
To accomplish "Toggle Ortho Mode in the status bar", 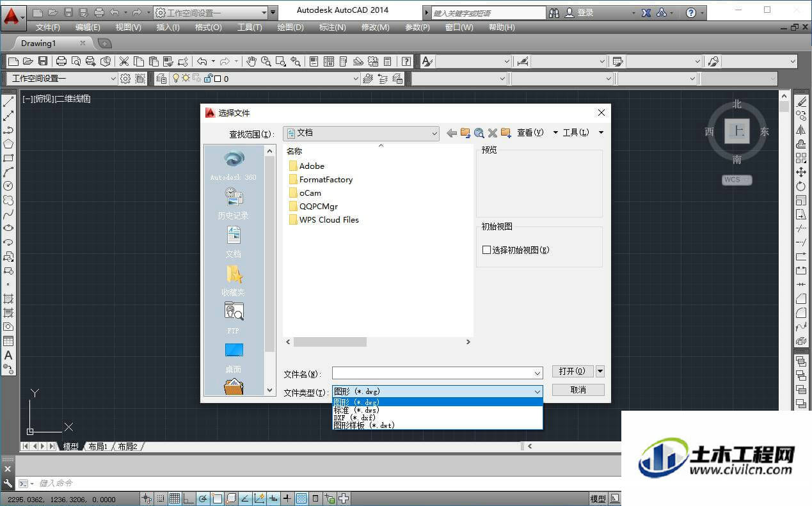I will click(188, 499).
